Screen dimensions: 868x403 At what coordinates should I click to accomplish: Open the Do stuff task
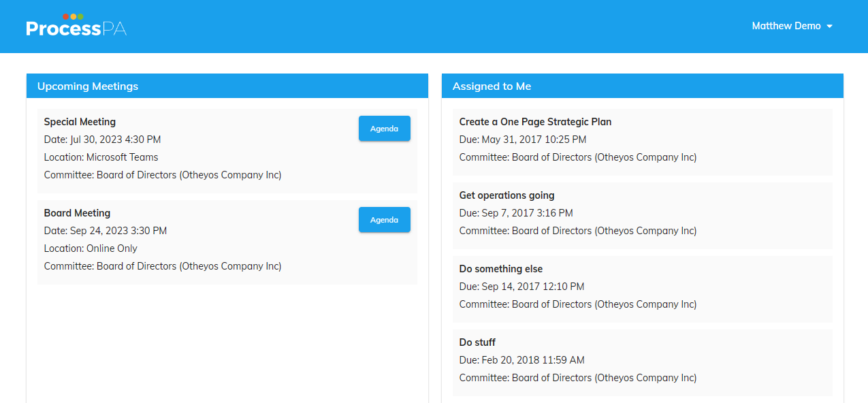477,342
